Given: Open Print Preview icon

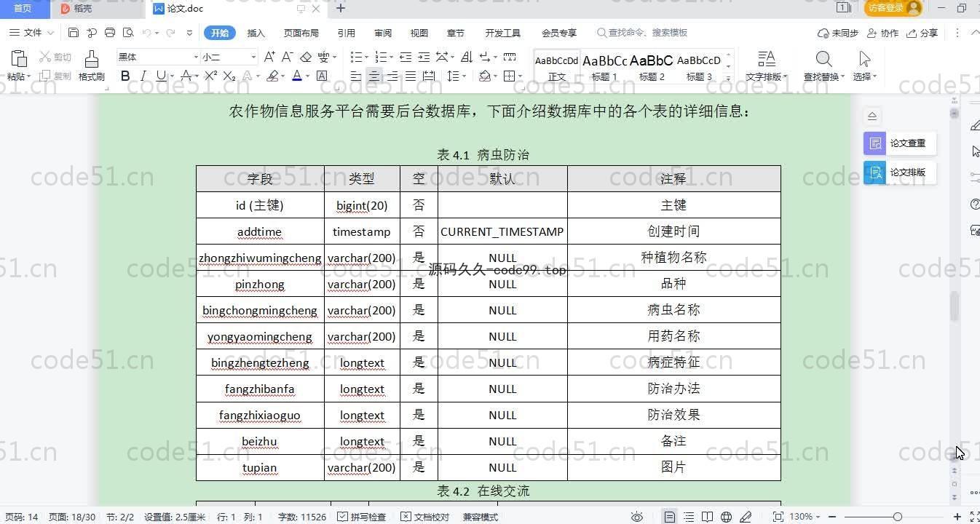Looking at the screenshot, I should pos(128,33).
